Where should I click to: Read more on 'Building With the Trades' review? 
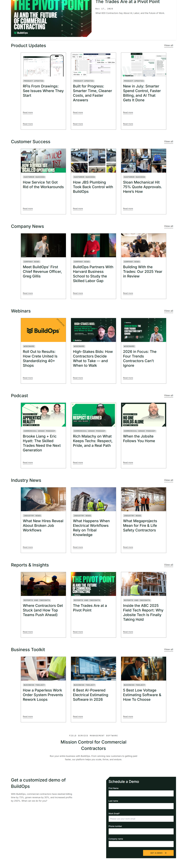(128, 293)
